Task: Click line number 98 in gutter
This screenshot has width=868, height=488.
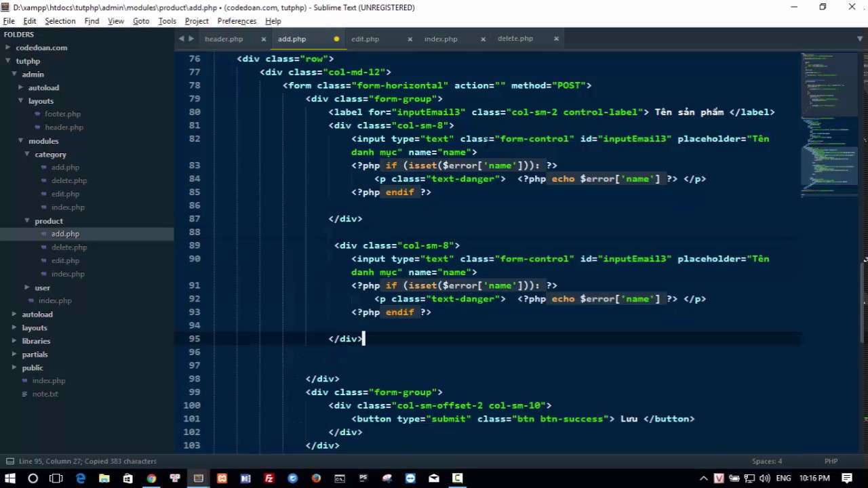Action: pyautogui.click(x=195, y=379)
